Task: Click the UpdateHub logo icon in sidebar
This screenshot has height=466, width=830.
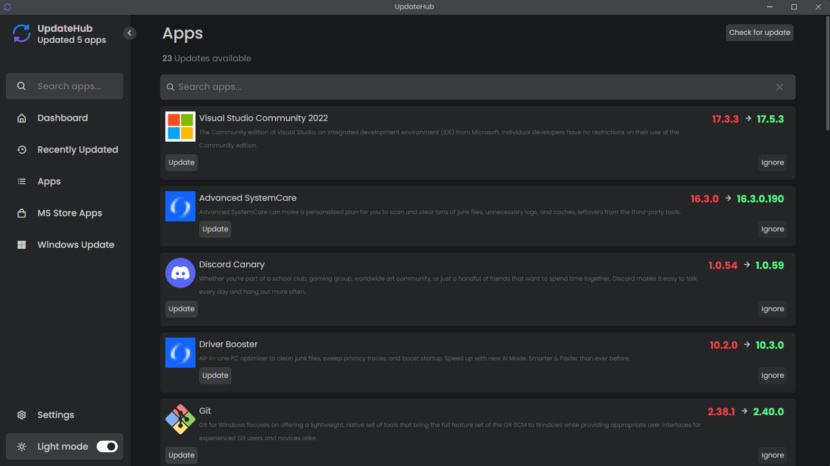Action: [22, 33]
